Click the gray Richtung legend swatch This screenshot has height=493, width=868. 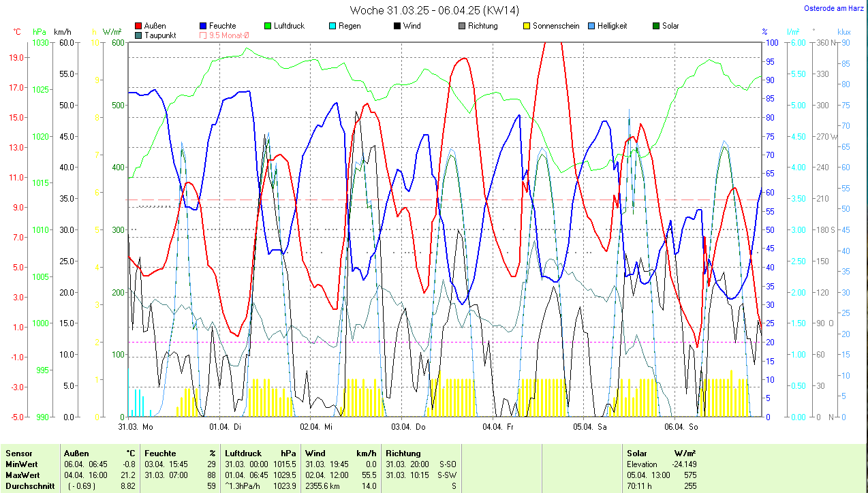click(x=461, y=26)
